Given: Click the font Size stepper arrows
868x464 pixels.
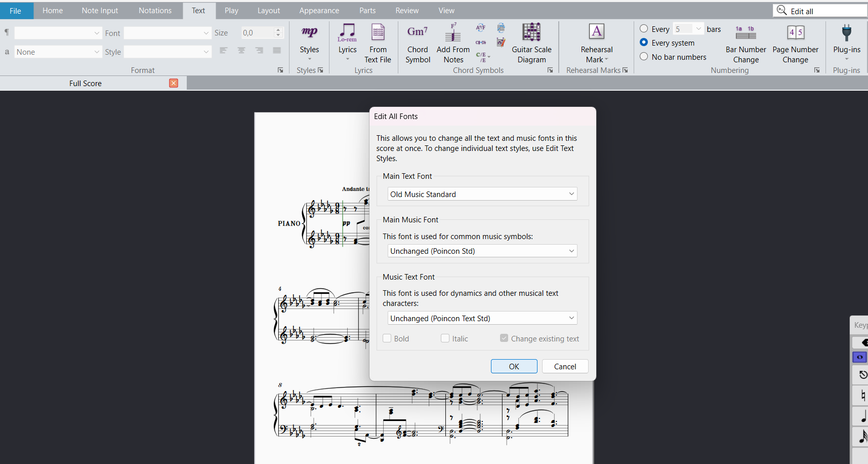Looking at the screenshot, I should tap(278, 33).
